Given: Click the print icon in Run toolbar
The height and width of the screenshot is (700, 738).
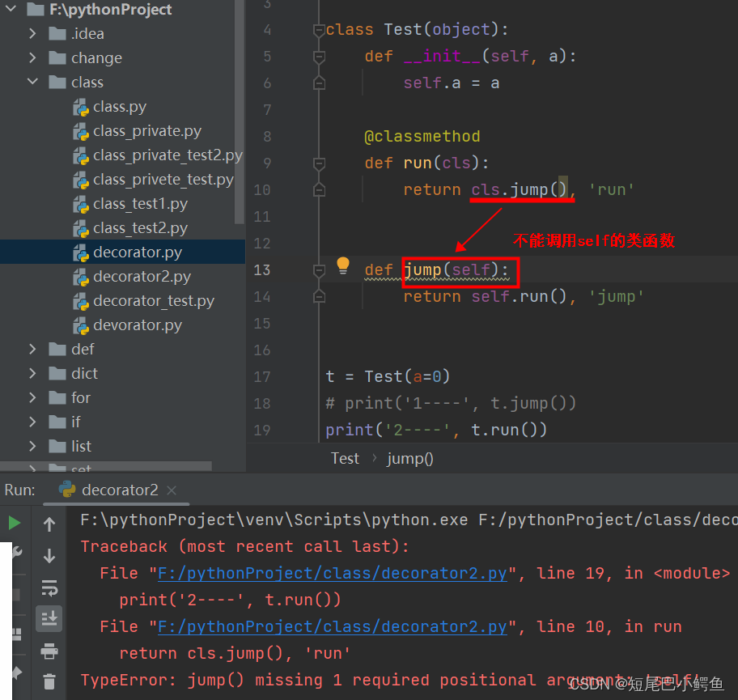Looking at the screenshot, I should pos(49,651).
